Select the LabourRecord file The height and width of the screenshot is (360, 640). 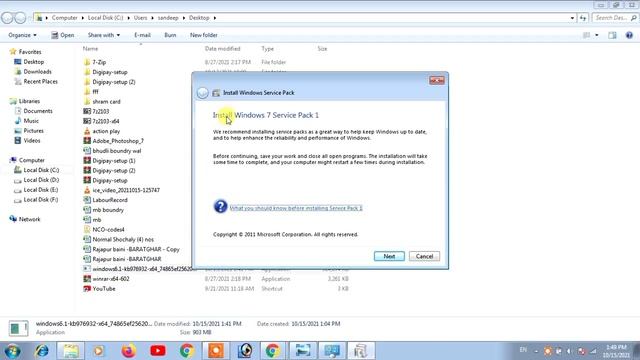(110, 200)
